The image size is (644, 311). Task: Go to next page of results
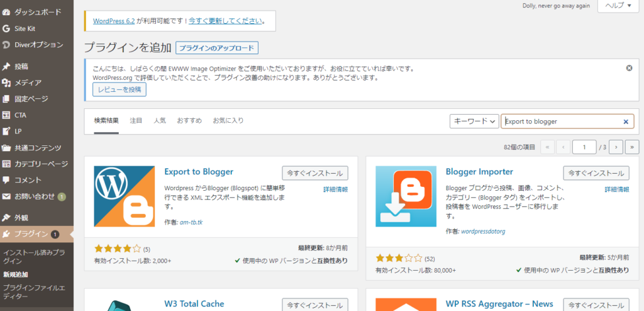click(x=616, y=147)
